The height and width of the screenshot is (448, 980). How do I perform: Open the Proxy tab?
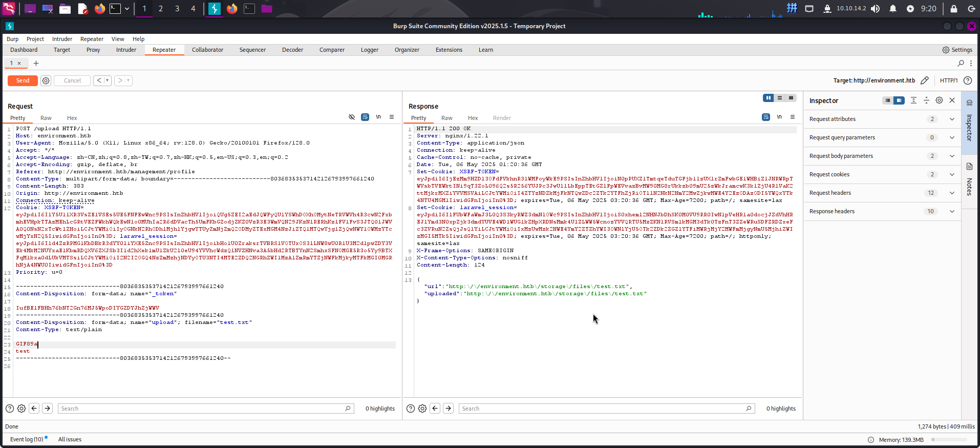[x=93, y=50]
